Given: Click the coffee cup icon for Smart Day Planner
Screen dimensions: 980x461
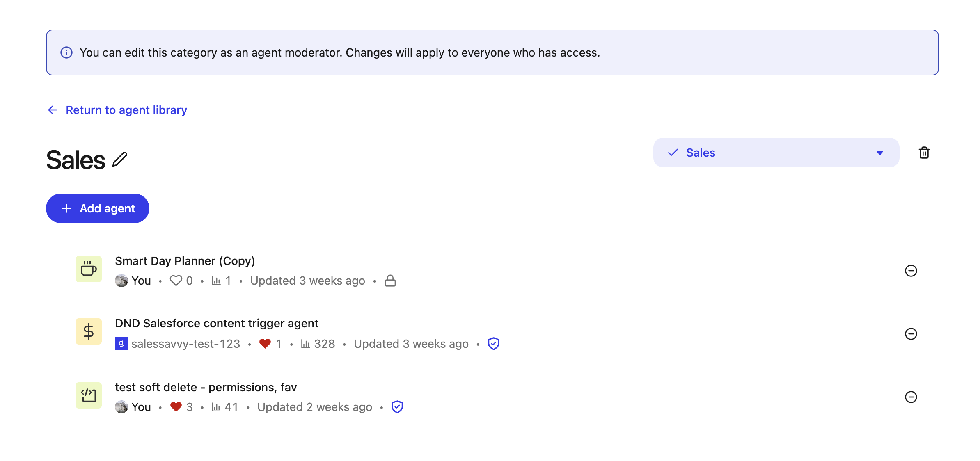Looking at the screenshot, I should click(x=88, y=269).
